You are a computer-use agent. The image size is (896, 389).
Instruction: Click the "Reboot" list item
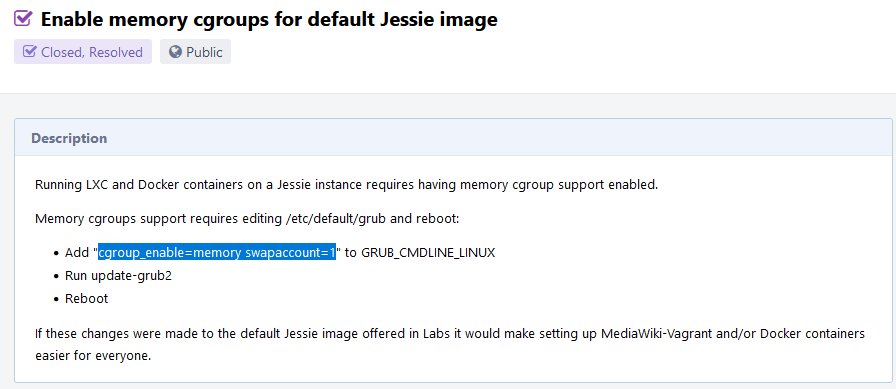[86, 299]
